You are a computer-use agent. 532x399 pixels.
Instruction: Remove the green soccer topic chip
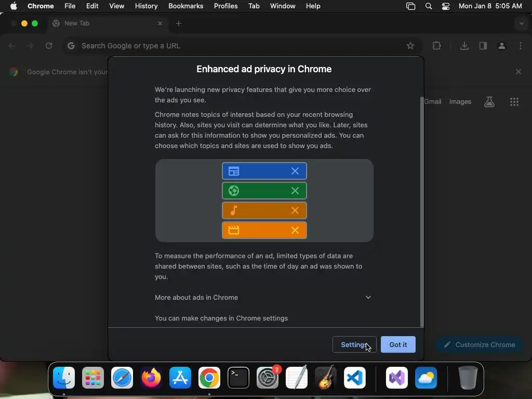click(x=295, y=191)
